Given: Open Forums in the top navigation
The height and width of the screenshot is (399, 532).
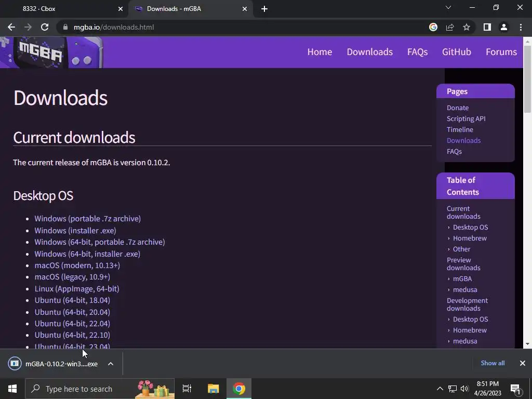Looking at the screenshot, I should (501, 52).
